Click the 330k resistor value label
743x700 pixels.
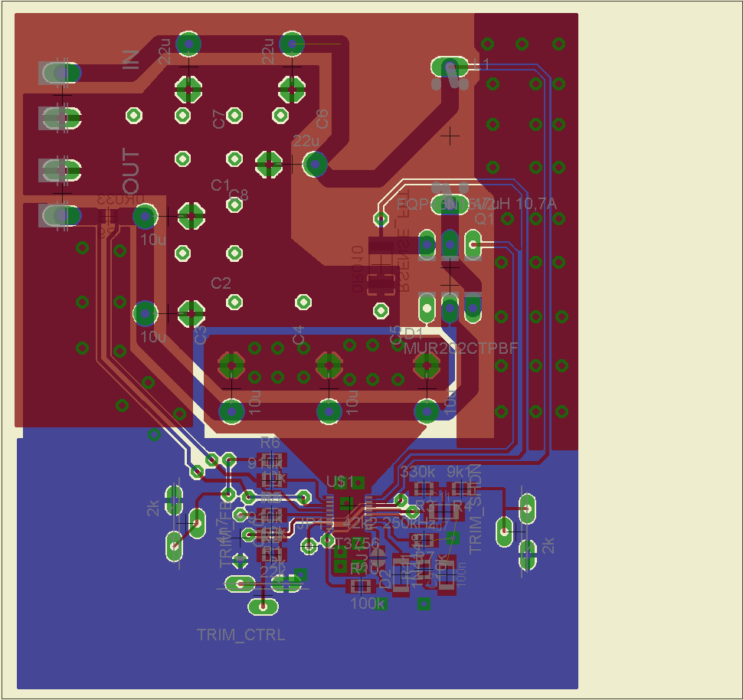(x=417, y=472)
